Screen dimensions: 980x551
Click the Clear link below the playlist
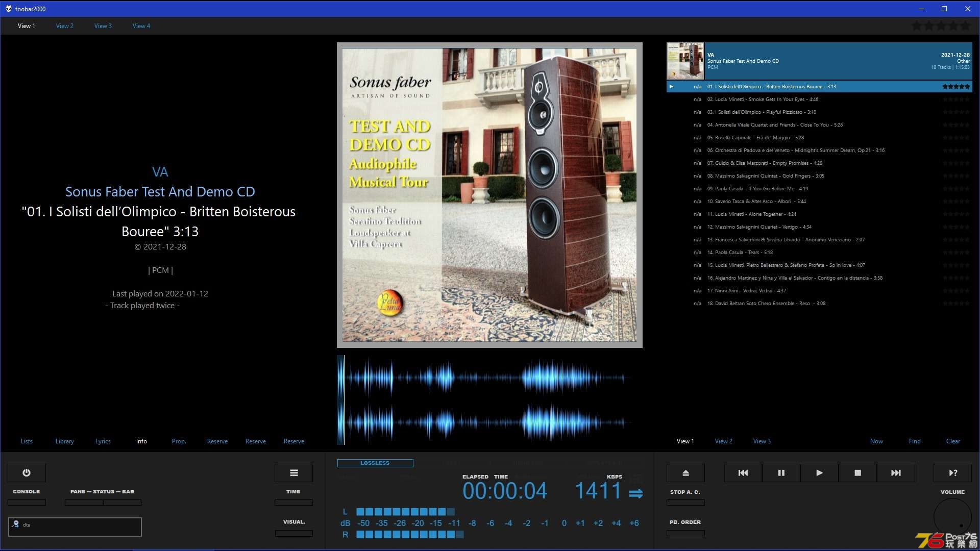953,441
